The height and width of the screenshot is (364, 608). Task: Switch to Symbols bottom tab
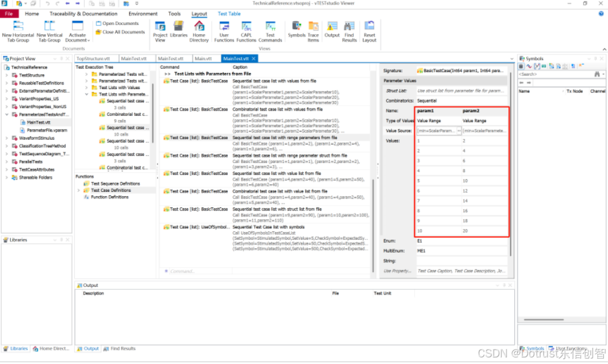pos(532,348)
